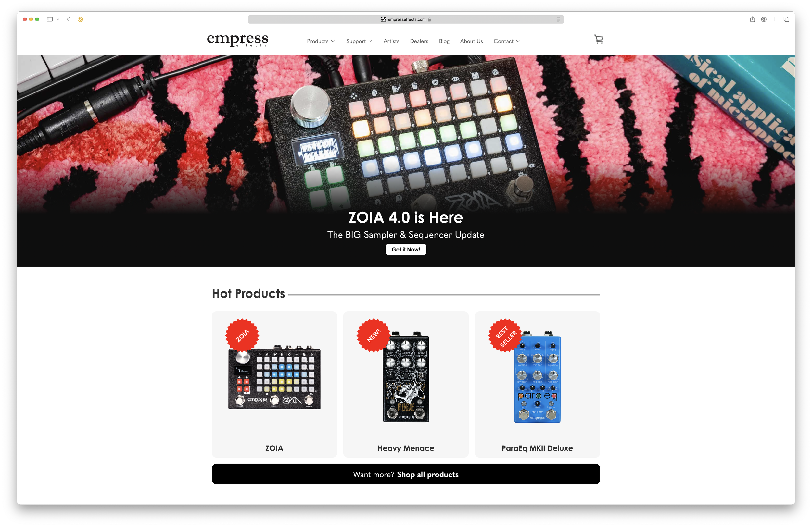Open the Artists page
This screenshot has width=812, height=527.
tap(391, 41)
